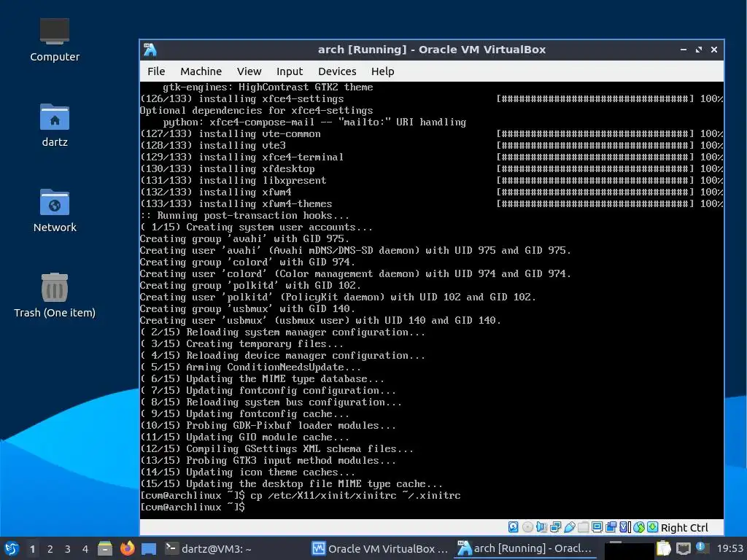Switch to workspace 4
747x560 pixels.
tap(85, 549)
